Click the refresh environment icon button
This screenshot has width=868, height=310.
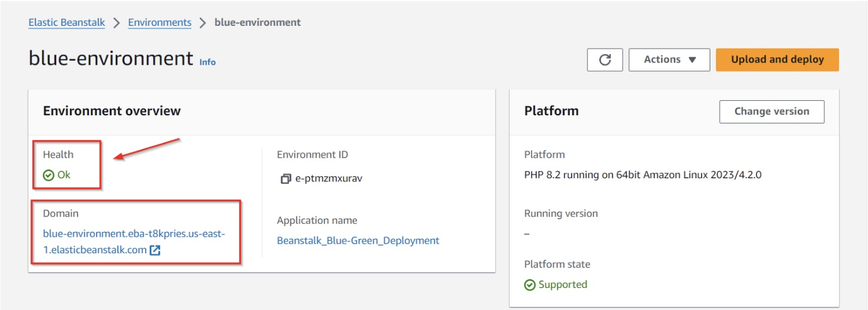[605, 60]
